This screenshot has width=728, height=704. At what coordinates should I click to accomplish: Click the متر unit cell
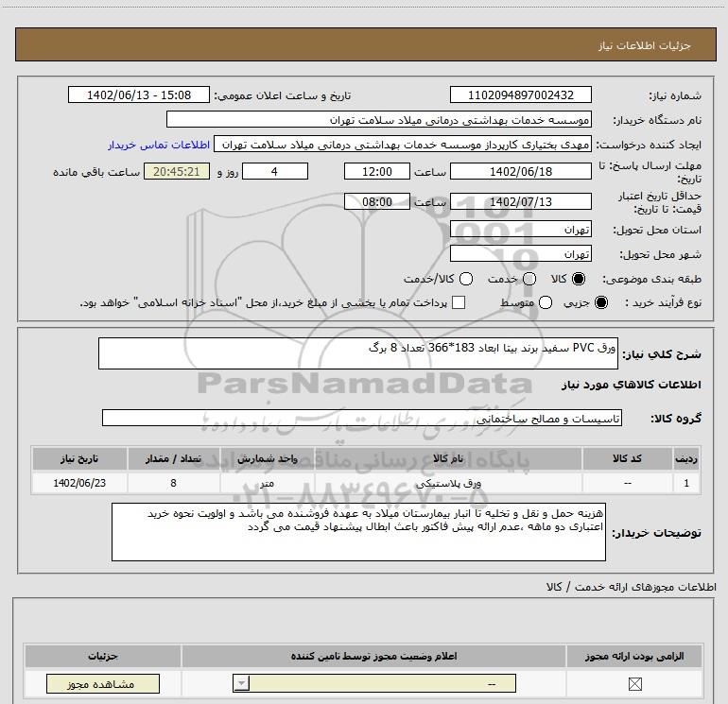tap(268, 483)
